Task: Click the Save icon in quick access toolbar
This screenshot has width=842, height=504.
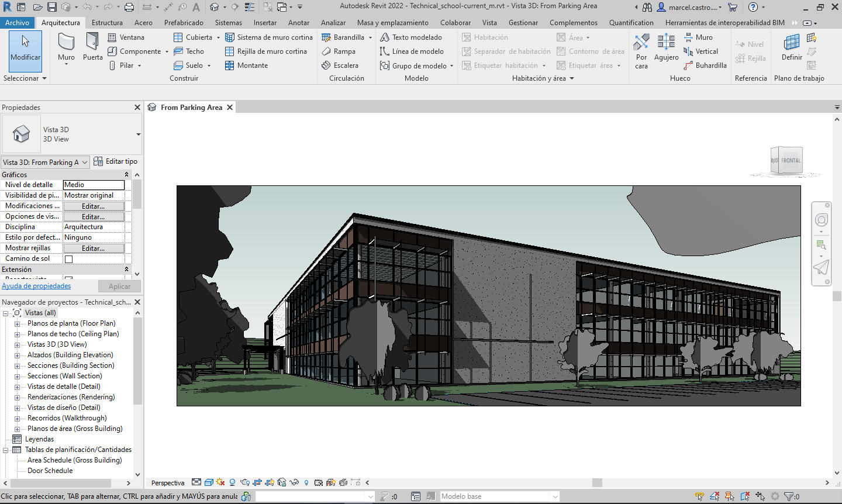Action: (52, 7)
